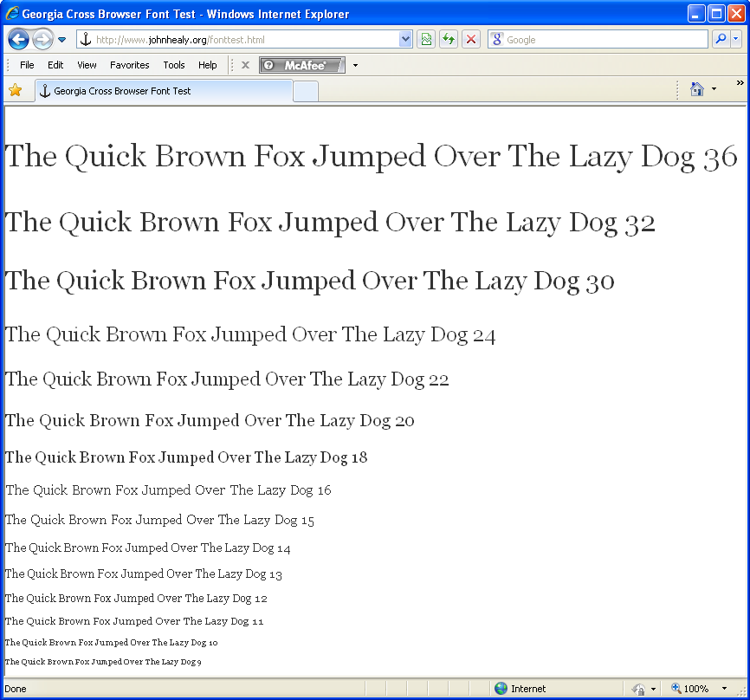Click the Internet zone globe icon

tap(501, 689)
